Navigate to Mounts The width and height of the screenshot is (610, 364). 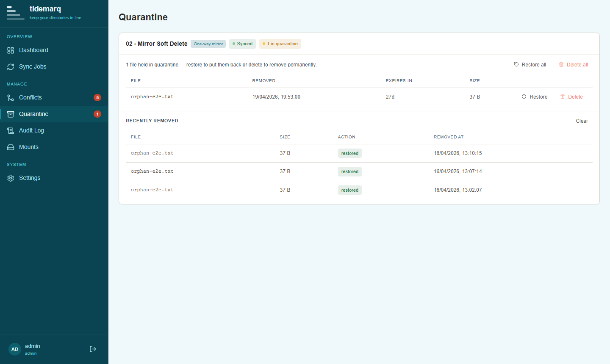click(x=54, y=147)
